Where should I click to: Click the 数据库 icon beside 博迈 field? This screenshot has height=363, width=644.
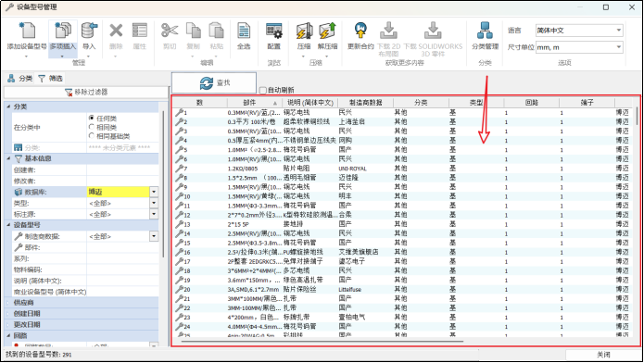pyautogui.click(x=19, y=192)
